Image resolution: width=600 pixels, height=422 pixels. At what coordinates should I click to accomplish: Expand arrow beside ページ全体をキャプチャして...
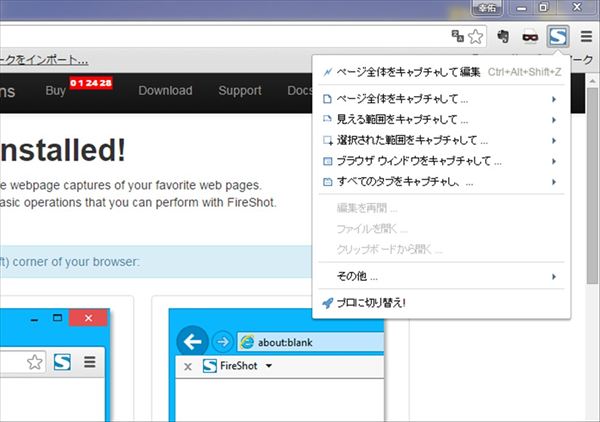coord(554,99)
